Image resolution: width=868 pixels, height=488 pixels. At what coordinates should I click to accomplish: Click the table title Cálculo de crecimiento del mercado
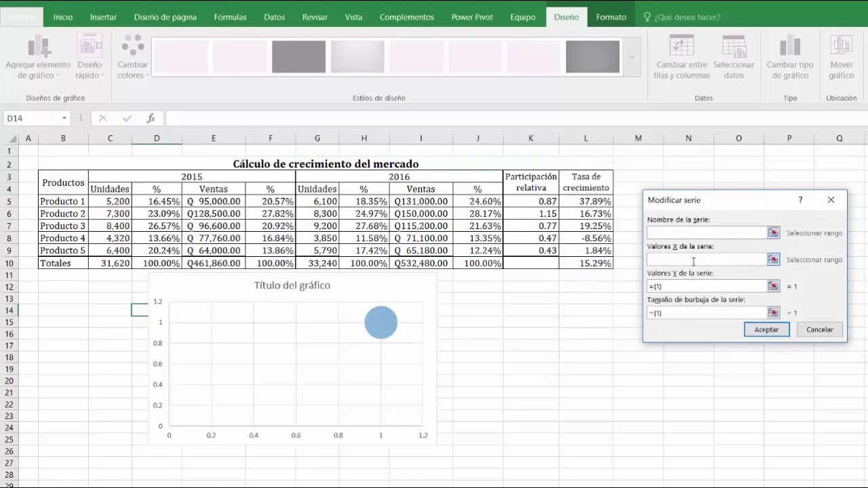325,164
